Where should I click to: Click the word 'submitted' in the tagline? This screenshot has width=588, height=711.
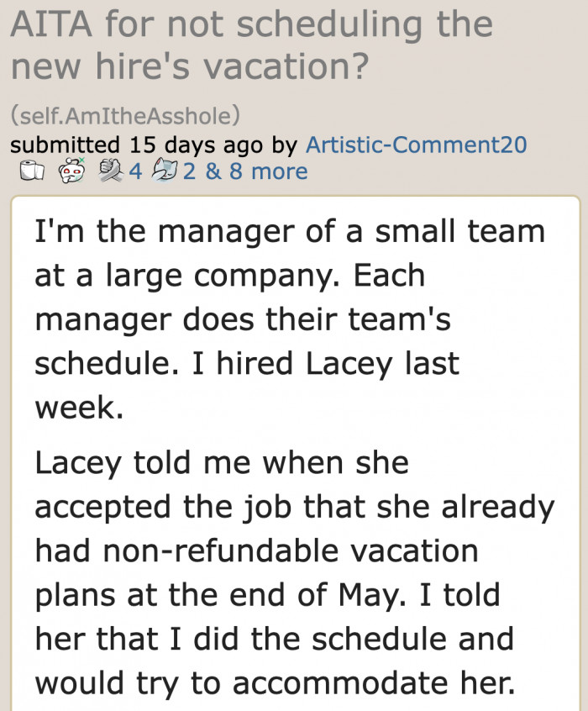click(x=65, y=144)
